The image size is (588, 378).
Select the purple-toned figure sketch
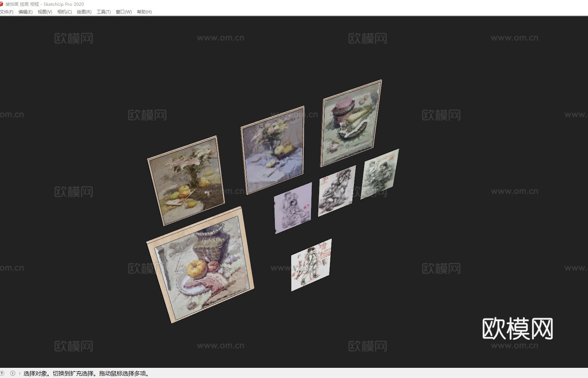tap(293, 208)
